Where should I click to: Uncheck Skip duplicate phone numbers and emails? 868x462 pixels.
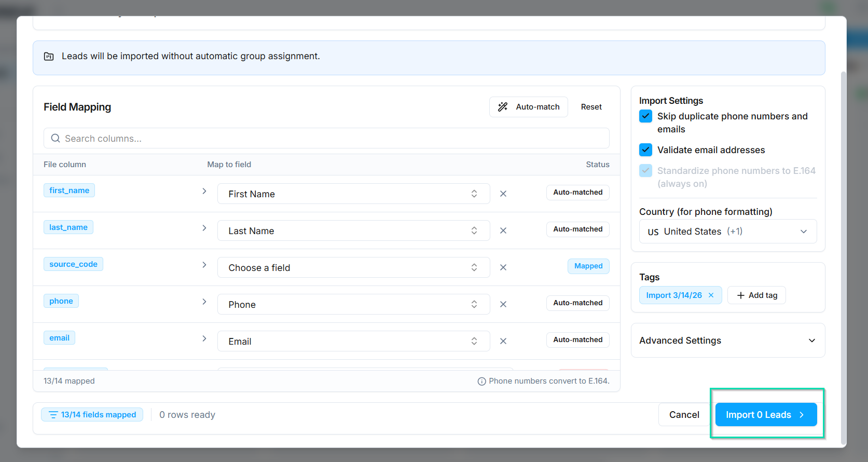[x=645, y=116]
